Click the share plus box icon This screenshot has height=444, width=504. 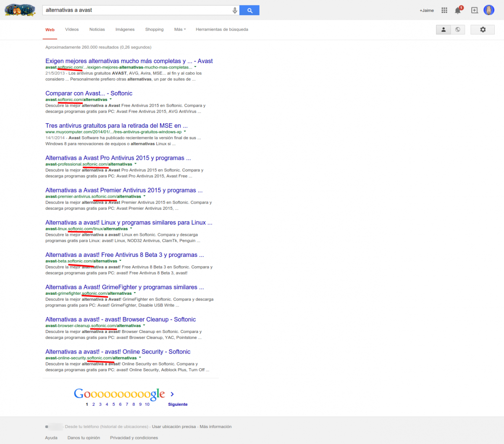(475, 10)
